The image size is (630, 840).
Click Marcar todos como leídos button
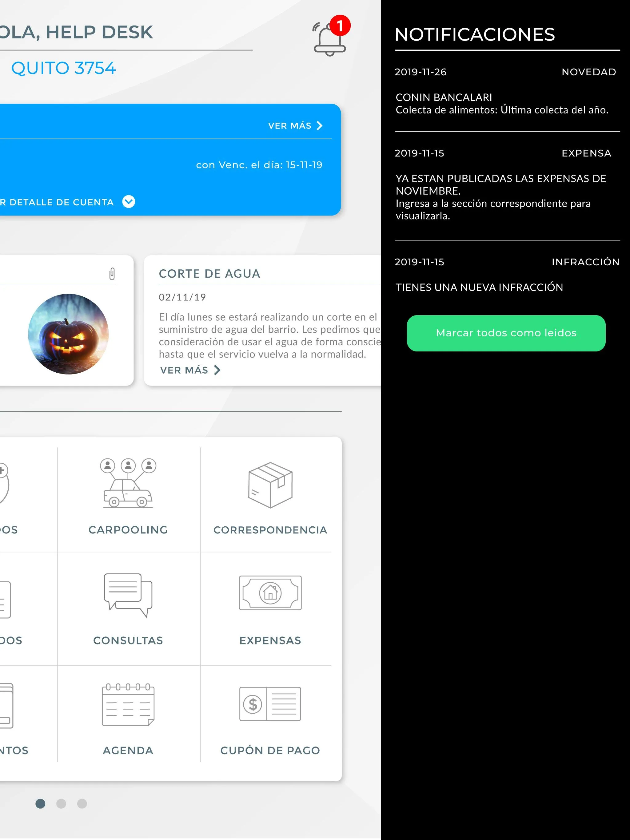[506, 332]
